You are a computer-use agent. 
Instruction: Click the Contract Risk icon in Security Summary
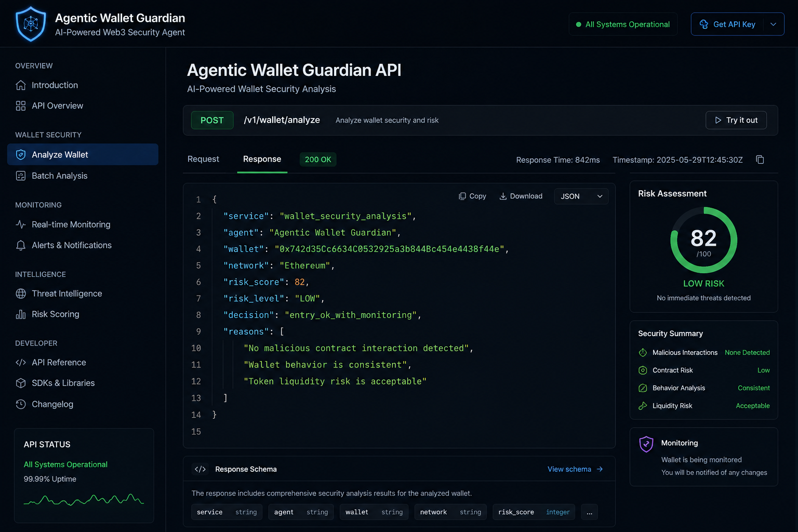pos(643,370)
